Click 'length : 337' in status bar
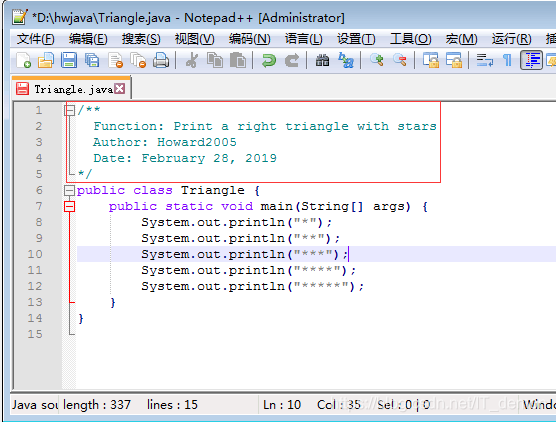Viewport: 556px width, 422px height. (x=97, y=405)
